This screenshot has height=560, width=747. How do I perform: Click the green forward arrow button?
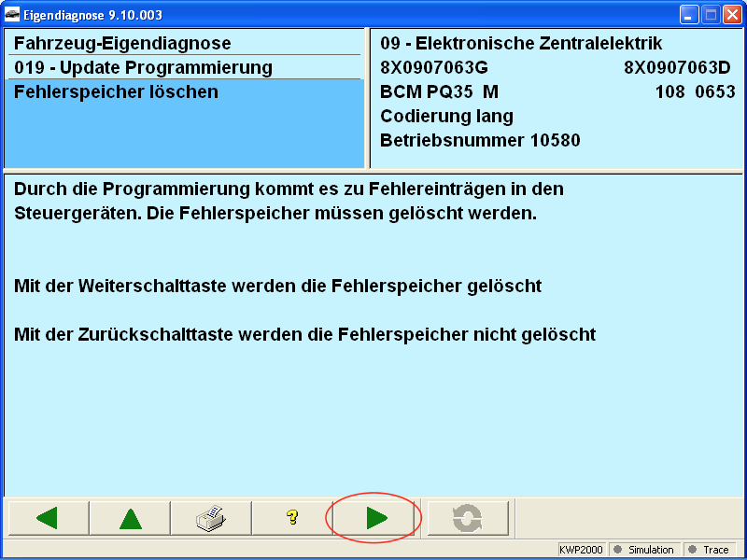(373, 518)
